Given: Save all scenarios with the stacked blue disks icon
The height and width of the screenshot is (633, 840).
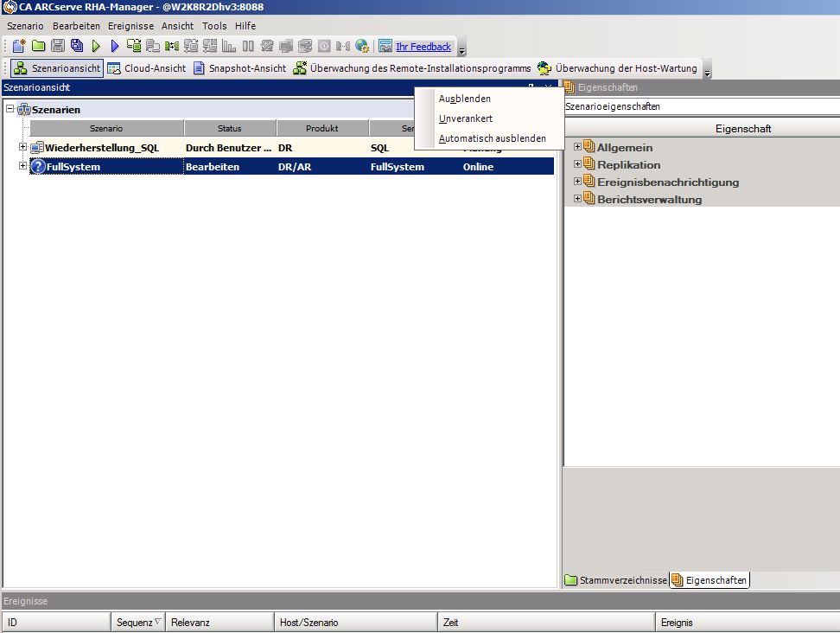Looking at the screenshot, I should [77, 46].
